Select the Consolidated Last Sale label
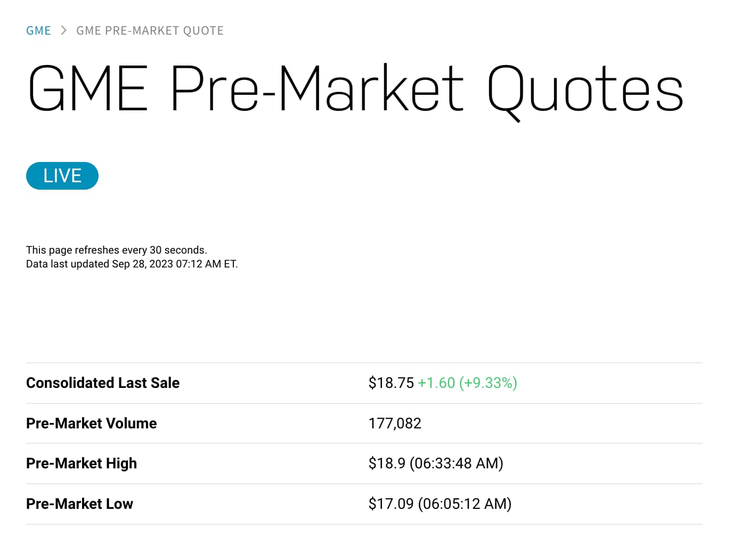The image size is (740, 560). (103, 383)
